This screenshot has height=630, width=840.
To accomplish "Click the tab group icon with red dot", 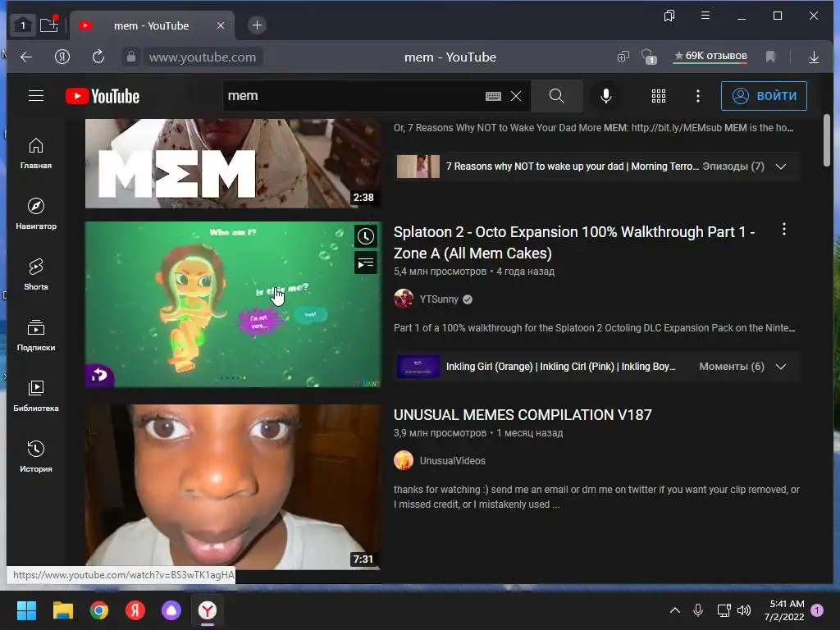I will (48, 25).
